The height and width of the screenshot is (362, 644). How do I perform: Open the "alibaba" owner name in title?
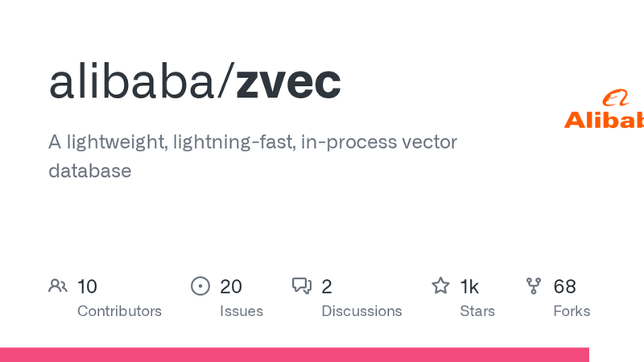134,82
